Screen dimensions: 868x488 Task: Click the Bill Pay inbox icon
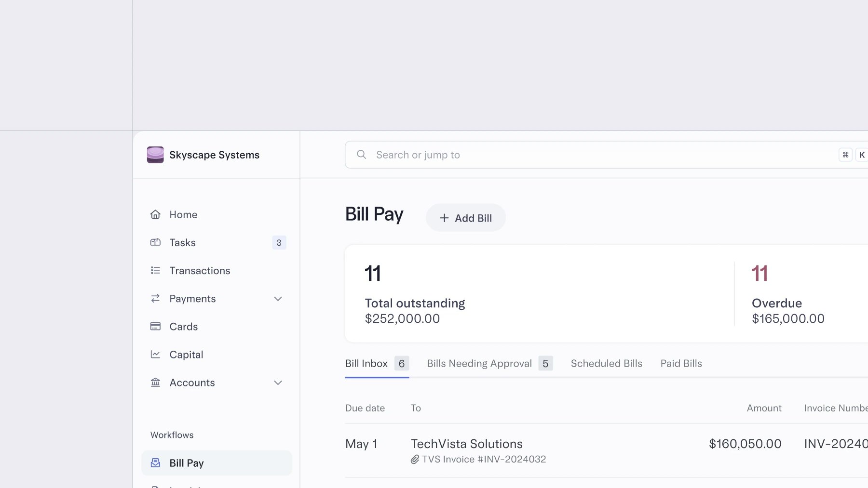[x=155, y=463]
